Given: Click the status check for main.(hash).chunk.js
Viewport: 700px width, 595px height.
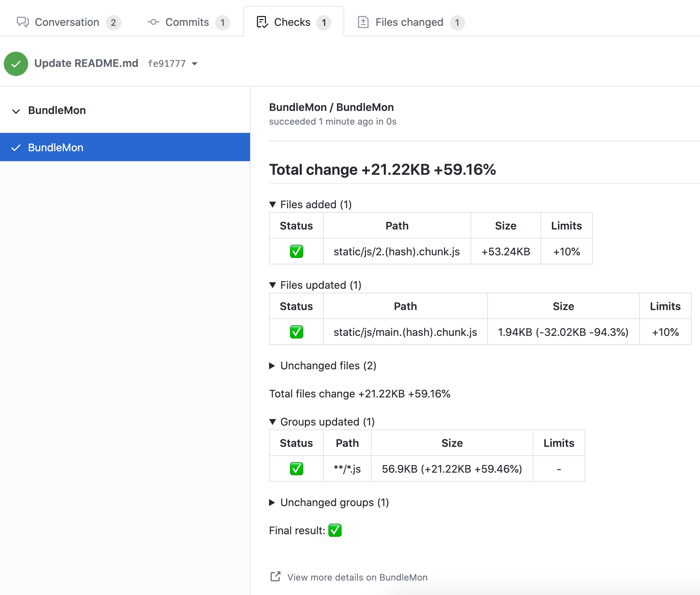Looking at the screenshot, I should pyautogui.click(x=296, y=332).
